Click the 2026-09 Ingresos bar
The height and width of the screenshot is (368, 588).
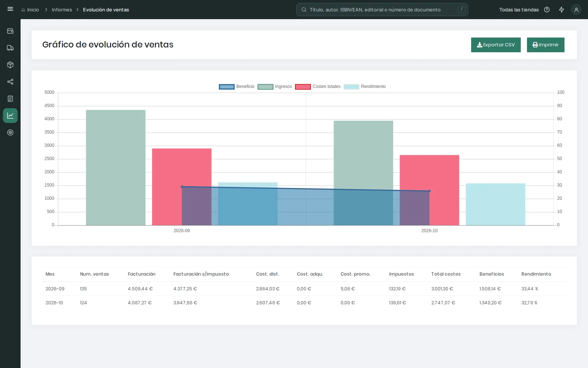point(116,167)
